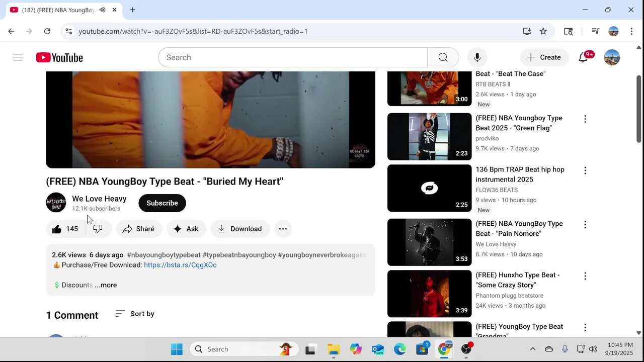Open YouTube account avatar menu
The image size is (644, 362).
[x=612, y=57]
